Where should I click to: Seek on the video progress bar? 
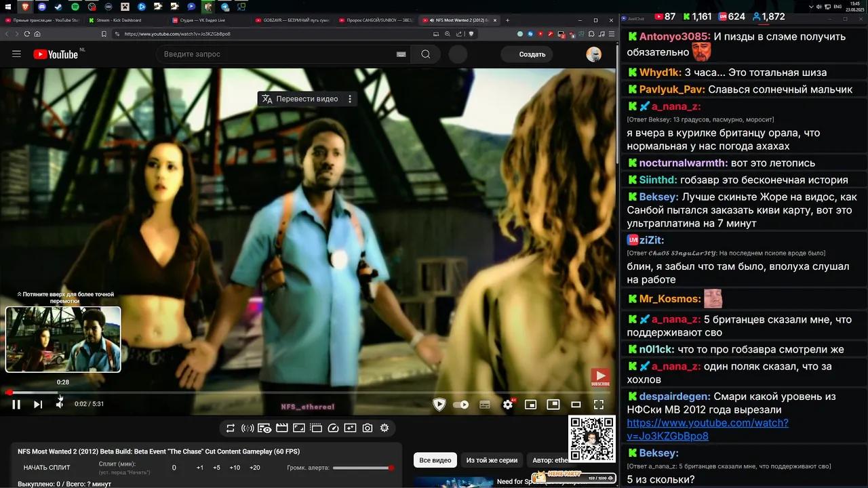coord(309,392)
